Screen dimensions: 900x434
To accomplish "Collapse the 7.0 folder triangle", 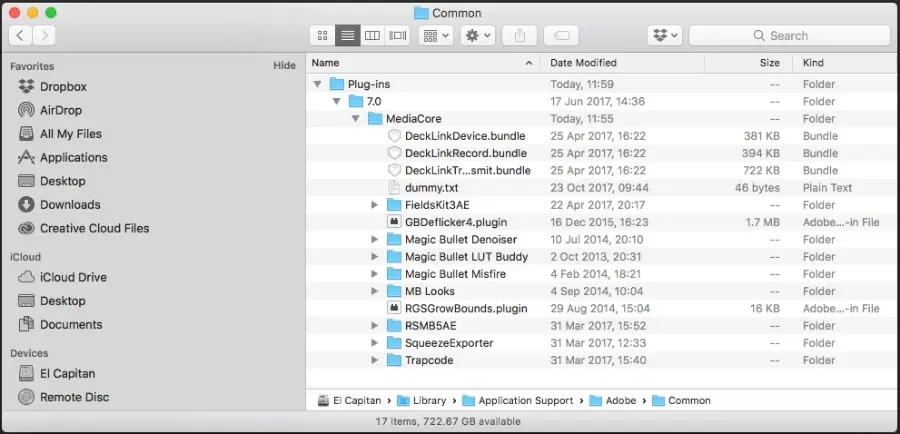I will 336,102.
